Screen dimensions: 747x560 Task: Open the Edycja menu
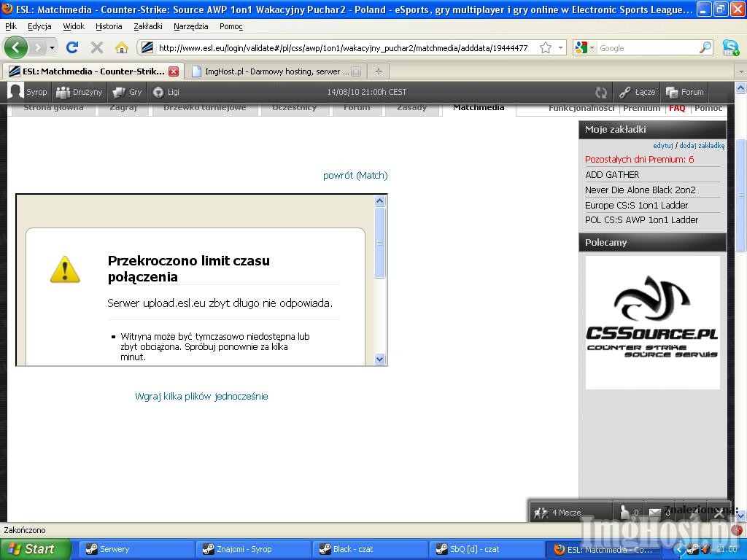[x=39, y=26]
